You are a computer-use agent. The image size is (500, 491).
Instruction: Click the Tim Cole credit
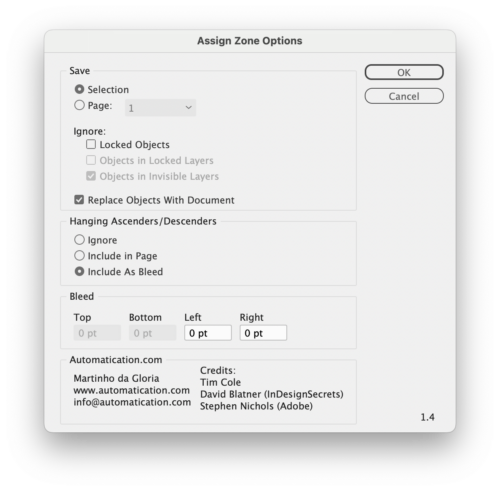coord(220,382)
